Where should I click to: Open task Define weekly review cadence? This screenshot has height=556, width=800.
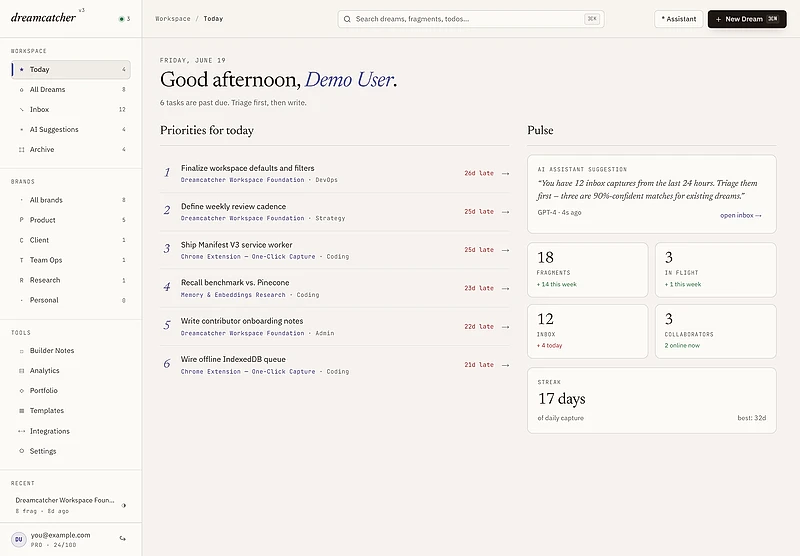click(335, 212)
